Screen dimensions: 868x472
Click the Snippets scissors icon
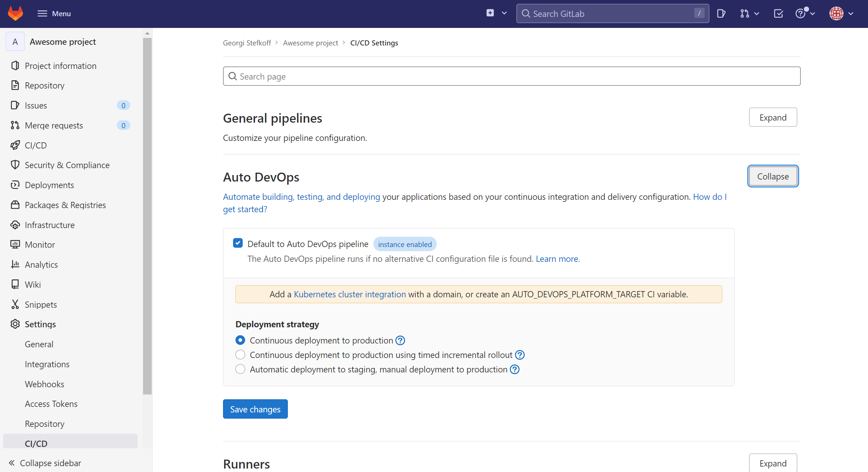point(15,304)
